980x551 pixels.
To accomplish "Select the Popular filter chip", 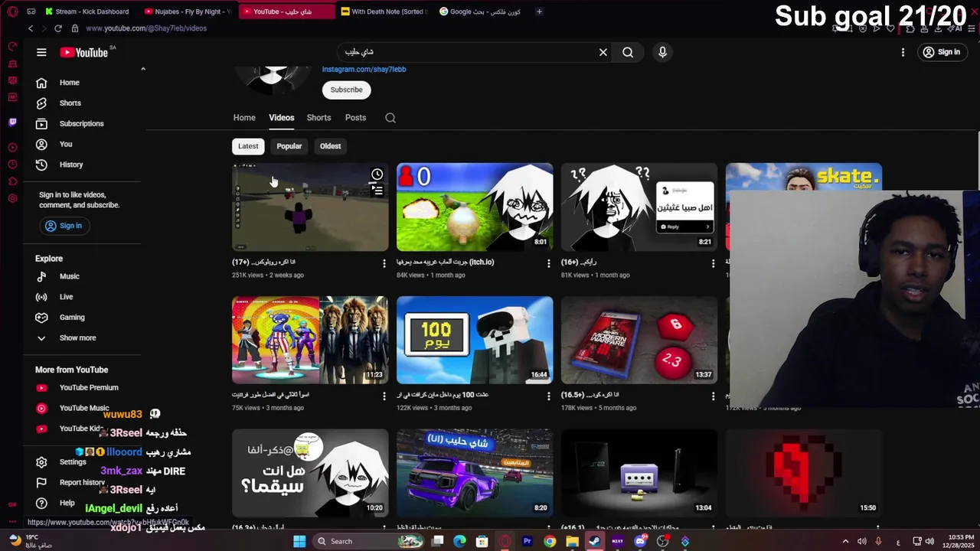I will point(289,146).
